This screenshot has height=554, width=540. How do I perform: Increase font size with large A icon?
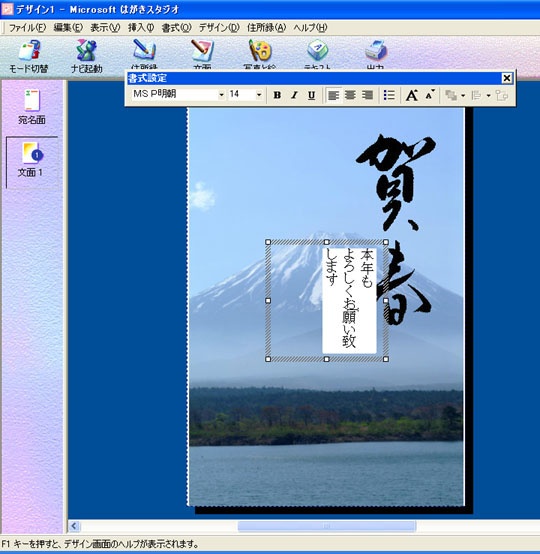tap(412, 95)
